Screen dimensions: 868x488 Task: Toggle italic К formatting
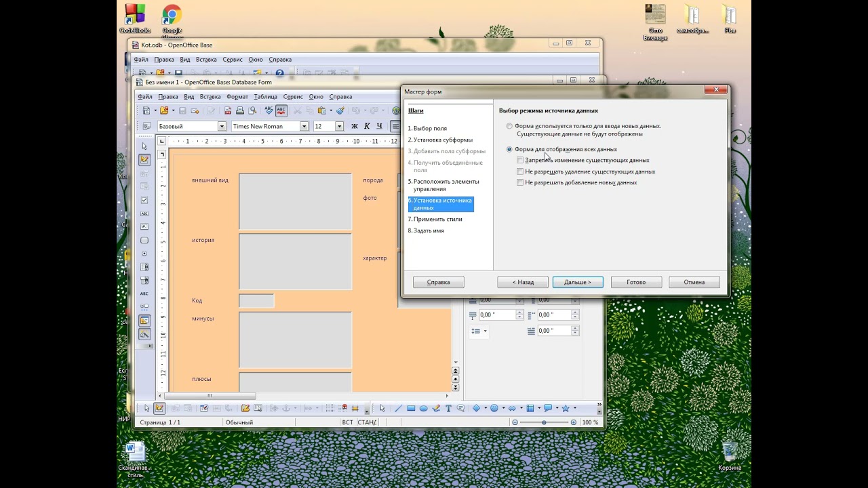(367, 126)
